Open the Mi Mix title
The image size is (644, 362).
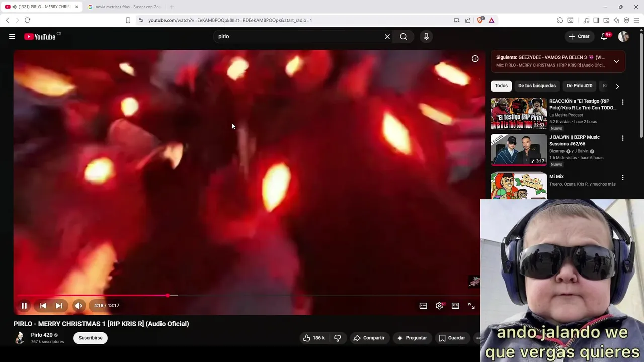(x=556, y=177)
